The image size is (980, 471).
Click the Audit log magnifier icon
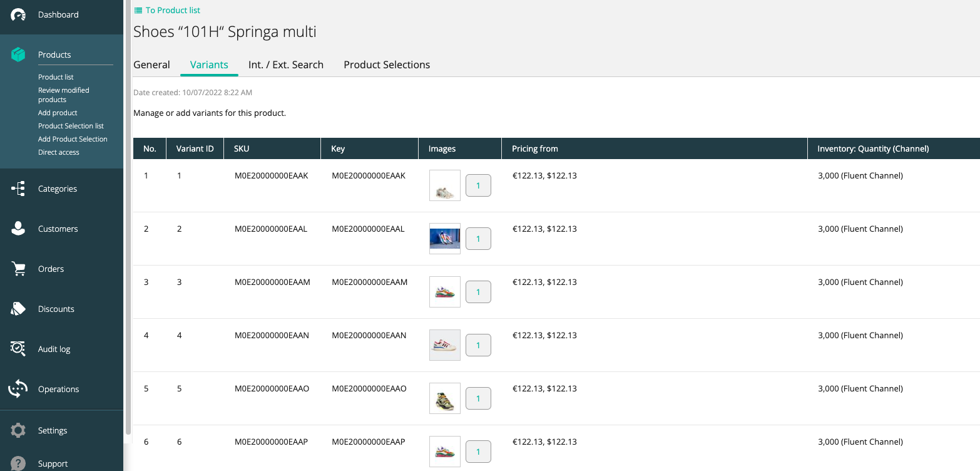(x=18, y=349)
